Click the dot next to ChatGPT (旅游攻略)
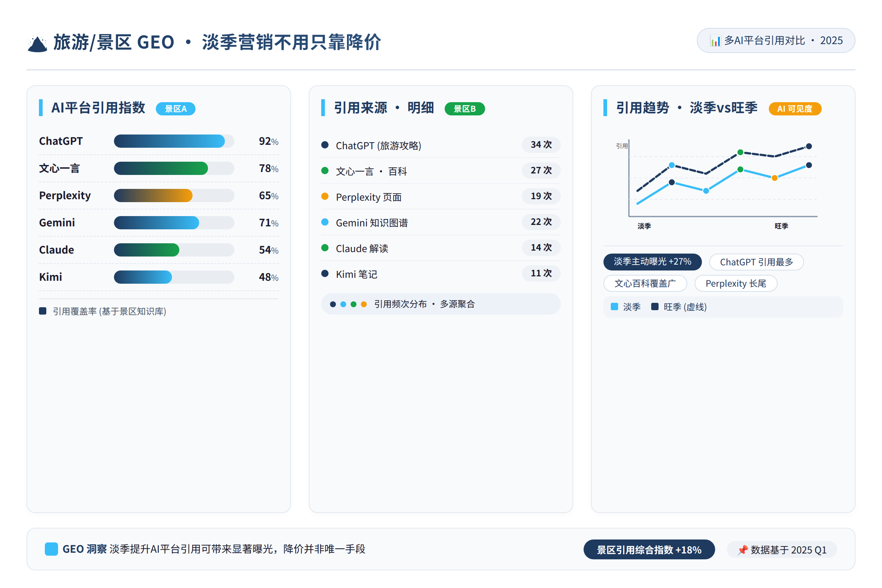The width and height of the screenshot is (882, 588). point(325,145)
